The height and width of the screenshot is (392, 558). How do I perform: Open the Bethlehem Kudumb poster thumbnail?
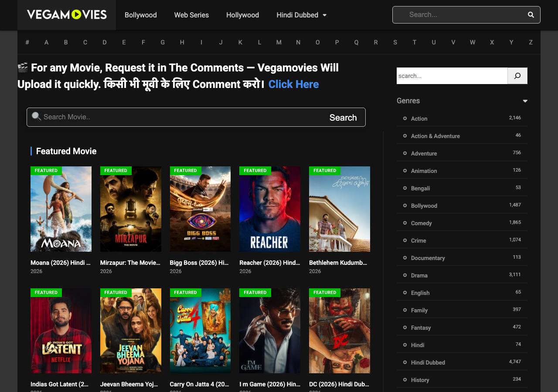[340, 209]
